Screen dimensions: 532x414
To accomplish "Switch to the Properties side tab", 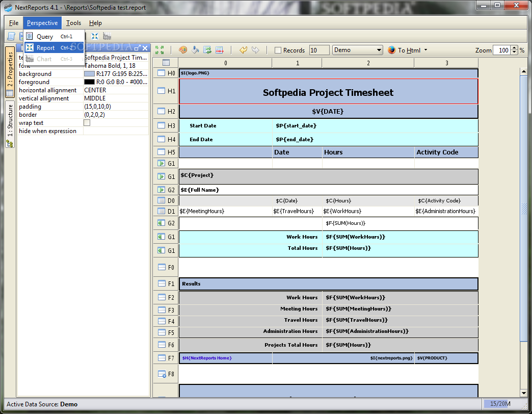I will (10, 72).
